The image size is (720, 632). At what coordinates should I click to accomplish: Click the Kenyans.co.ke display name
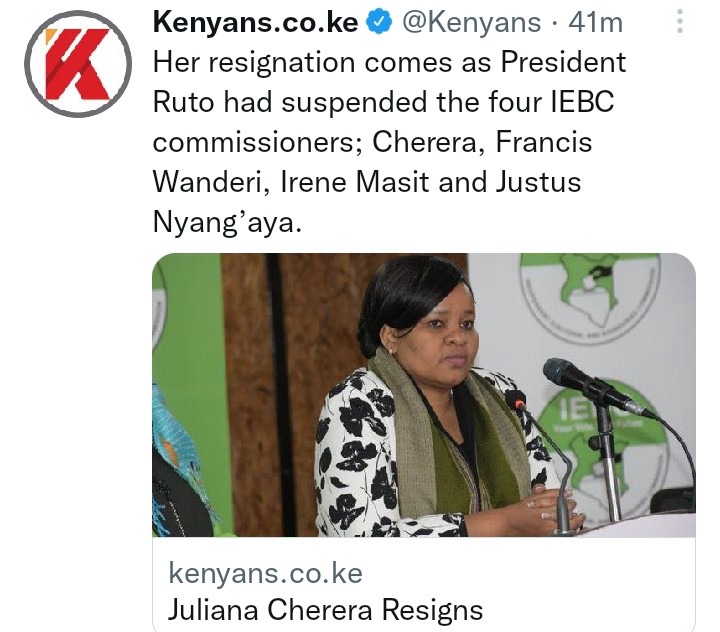256,22
